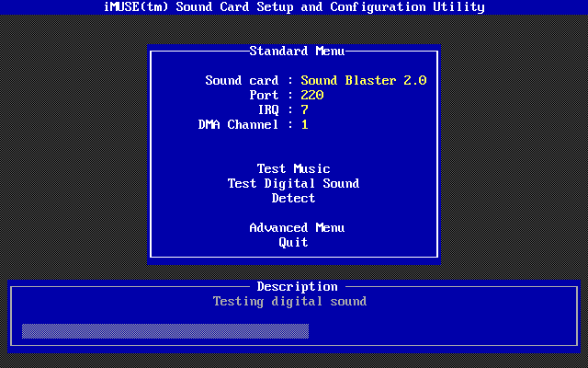Viewport: 588px width, 368px height.
Task: Select the Test Music menu option
Action: click(293, 169)
